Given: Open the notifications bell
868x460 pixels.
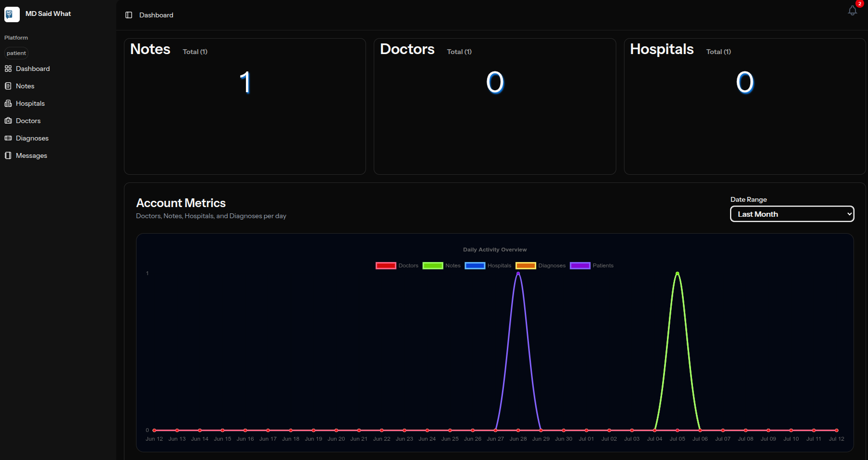Looking at the screenshot, I should point(853,11).
